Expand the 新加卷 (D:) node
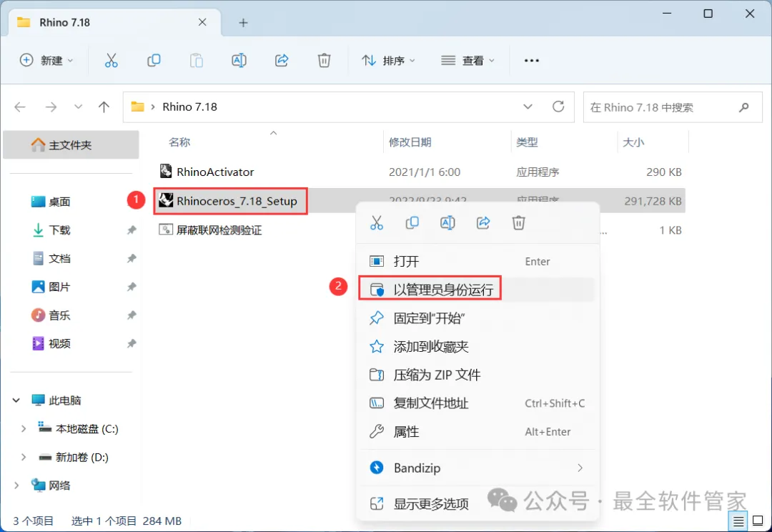This screenshot has width=772, height=532. [23, 457]
